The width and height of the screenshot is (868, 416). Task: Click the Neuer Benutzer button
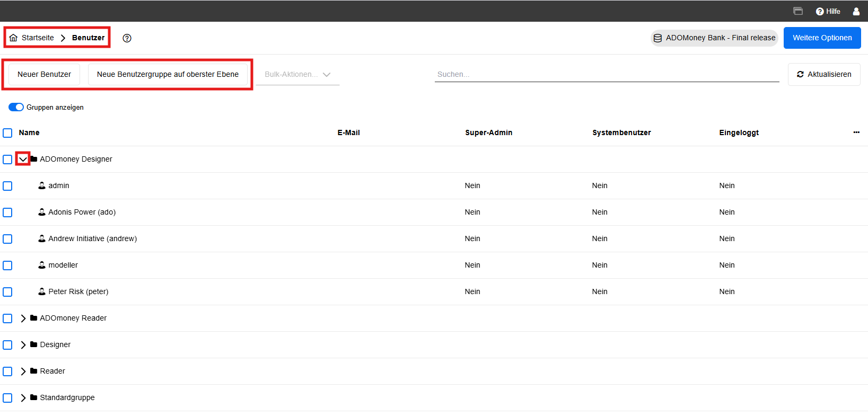(x=44, y=74)
